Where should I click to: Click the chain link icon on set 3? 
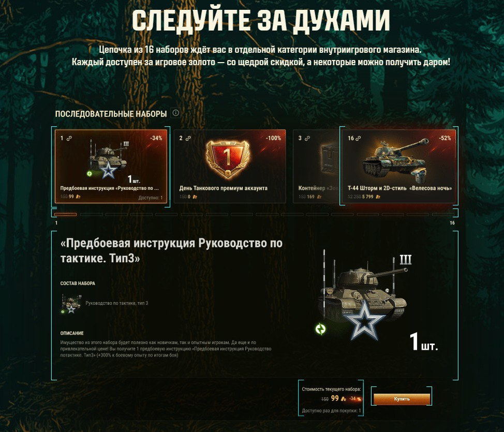(x=307, y=138)
